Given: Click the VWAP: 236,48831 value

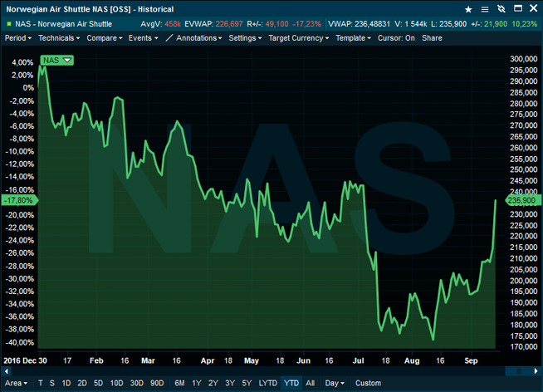Looking at the screenshot, I should pyautogui.click(x=360, y=24).
